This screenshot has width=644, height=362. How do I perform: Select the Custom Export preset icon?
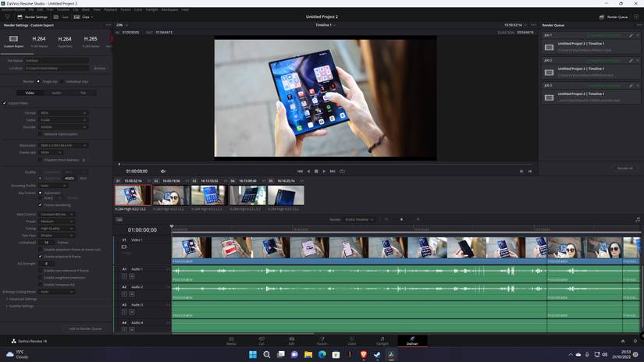click(13, 38)
